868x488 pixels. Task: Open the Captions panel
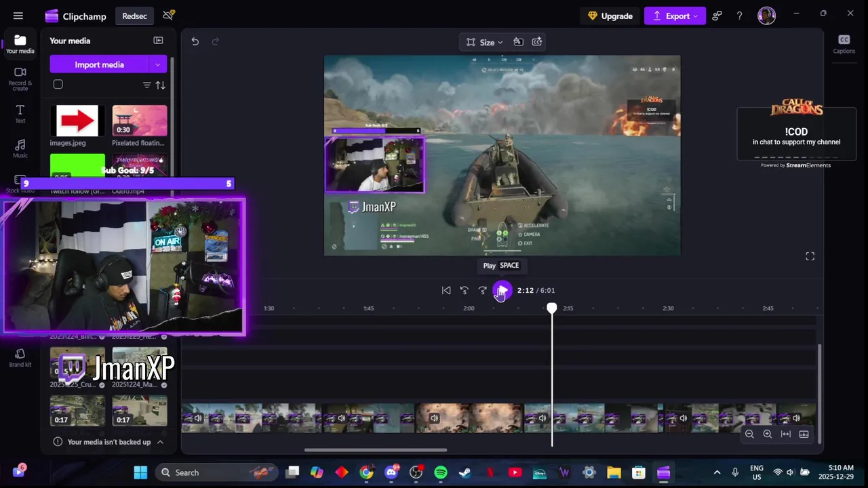pyautogui.click(x=844, y=44)
